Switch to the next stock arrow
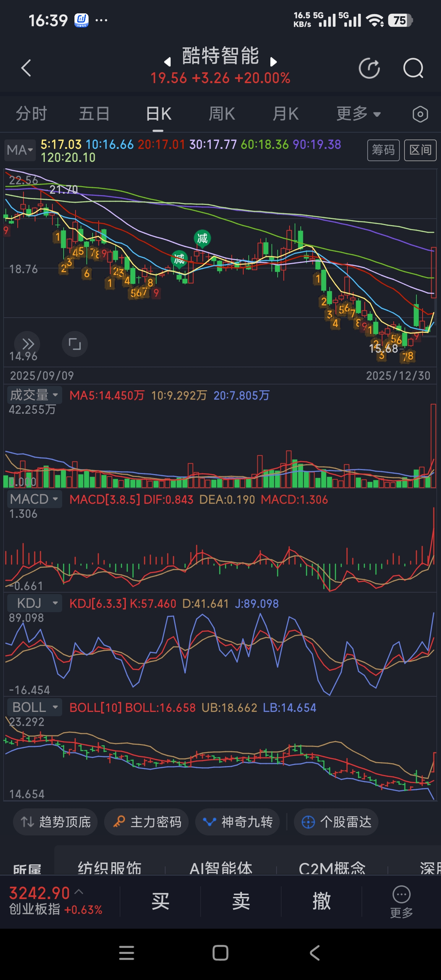Viewport: 441px width, 980px height. (x=273, y=62)
